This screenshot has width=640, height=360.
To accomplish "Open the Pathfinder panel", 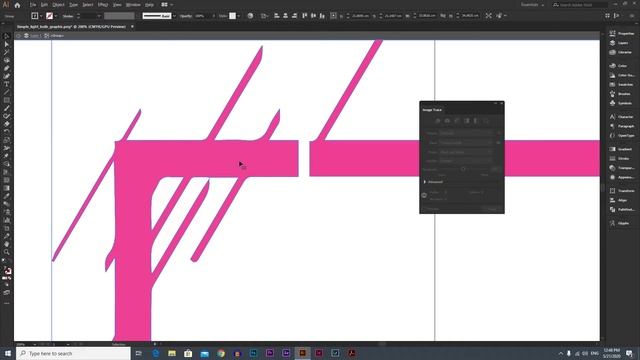I will [x=622, y=209].
